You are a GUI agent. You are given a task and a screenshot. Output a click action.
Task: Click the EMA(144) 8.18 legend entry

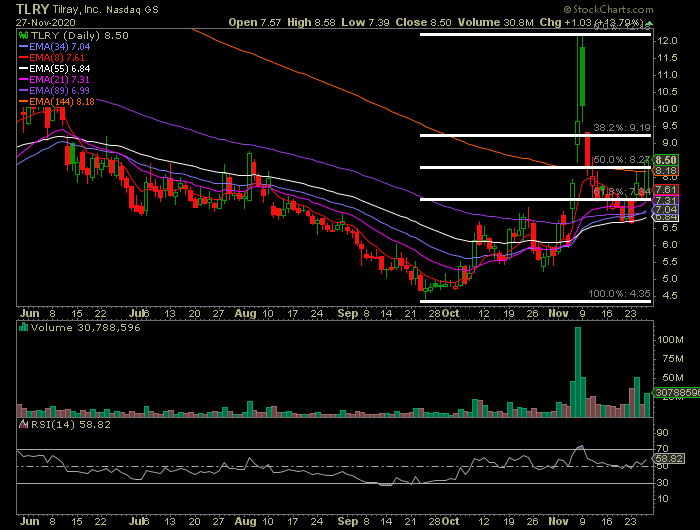[x=57, y=102]
